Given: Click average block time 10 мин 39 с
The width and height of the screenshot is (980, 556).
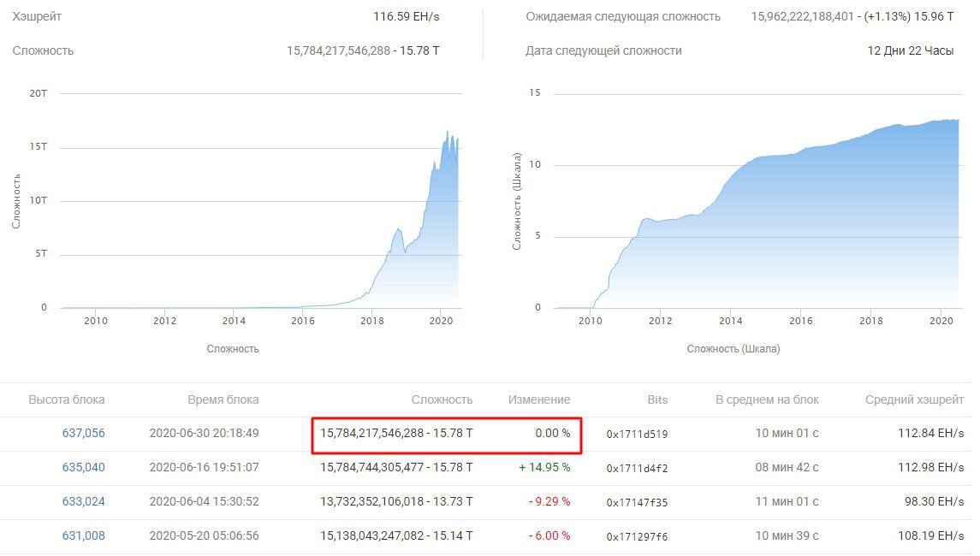Looking at the screenshot, I should [x=787, y=536].
